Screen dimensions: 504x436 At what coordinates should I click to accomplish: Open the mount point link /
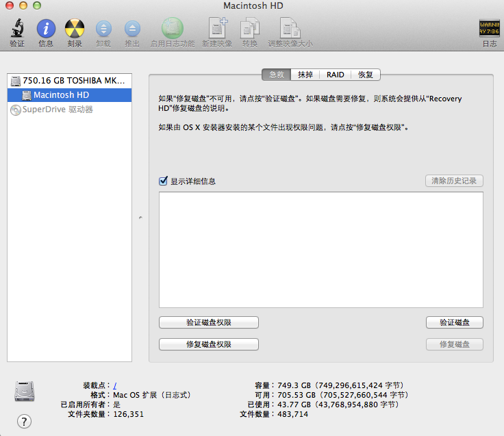pyautogui.click(x=115, y=385)
